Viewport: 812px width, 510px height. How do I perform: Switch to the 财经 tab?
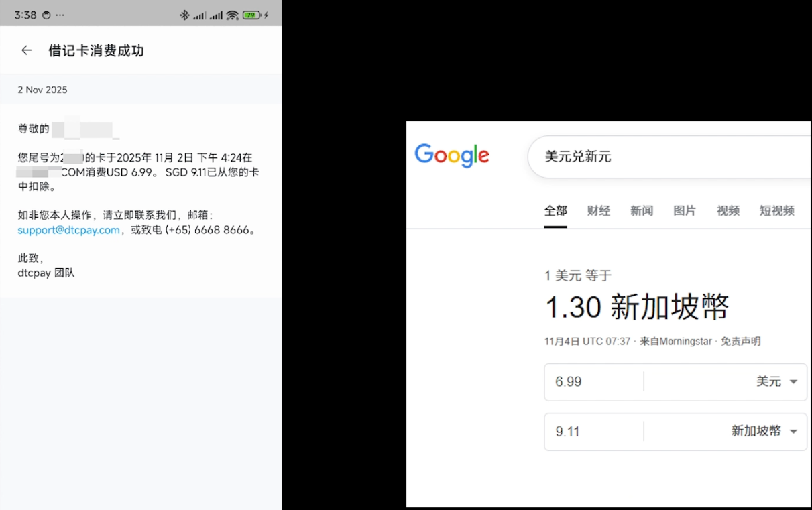[x=598, y=210]
